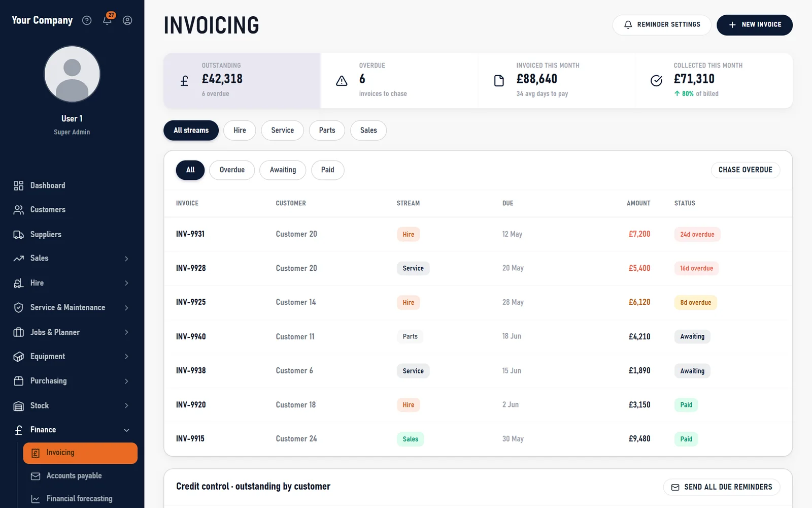Click the Accounts payable envelope icon
This screenshot has width=812, height=508.
[36, 476]
